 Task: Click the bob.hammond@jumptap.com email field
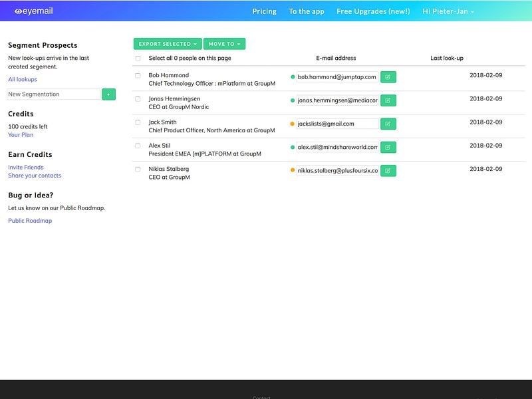(x=338, y=77)
